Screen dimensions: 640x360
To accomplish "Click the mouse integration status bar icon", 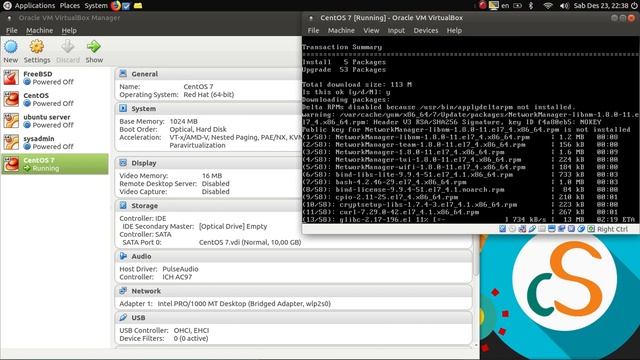I will (581, 229).
